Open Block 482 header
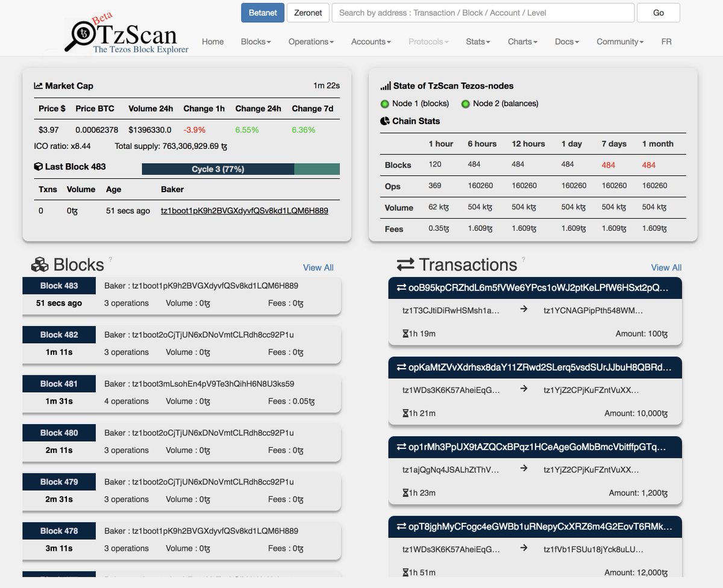Viewport: 723px width, 588px height. pos(59,335)
